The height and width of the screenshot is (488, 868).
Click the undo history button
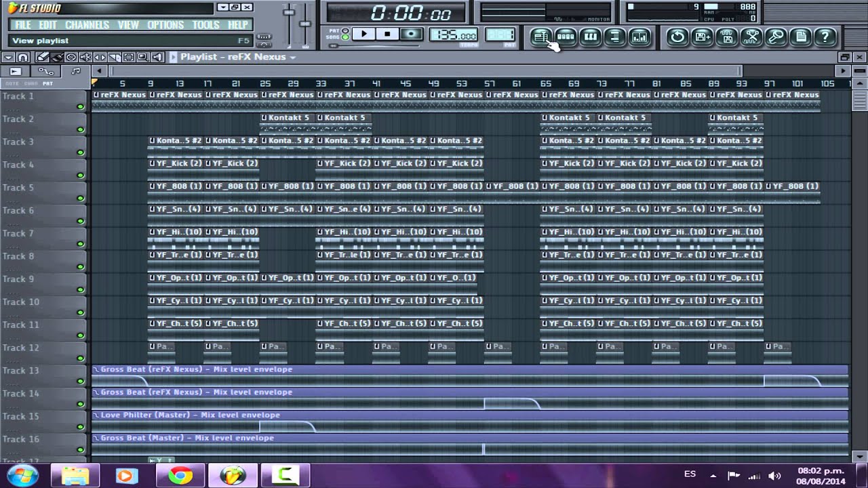click(677, 37)
